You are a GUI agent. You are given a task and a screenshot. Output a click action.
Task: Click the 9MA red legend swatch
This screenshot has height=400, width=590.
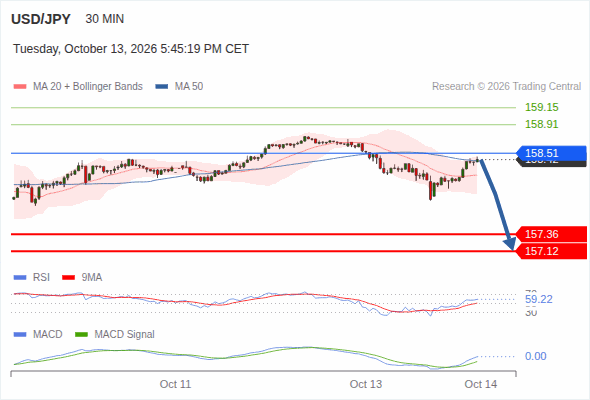coord(68,278)
